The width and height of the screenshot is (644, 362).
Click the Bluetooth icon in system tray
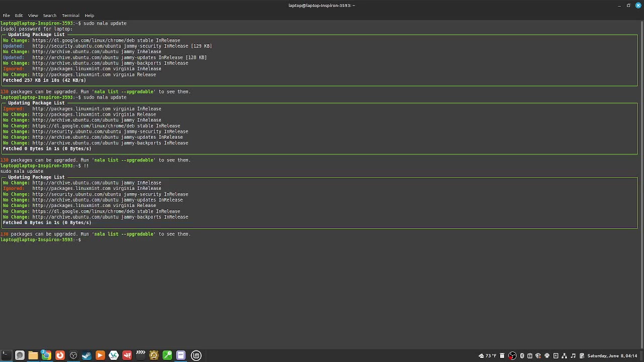click(522, 356)
